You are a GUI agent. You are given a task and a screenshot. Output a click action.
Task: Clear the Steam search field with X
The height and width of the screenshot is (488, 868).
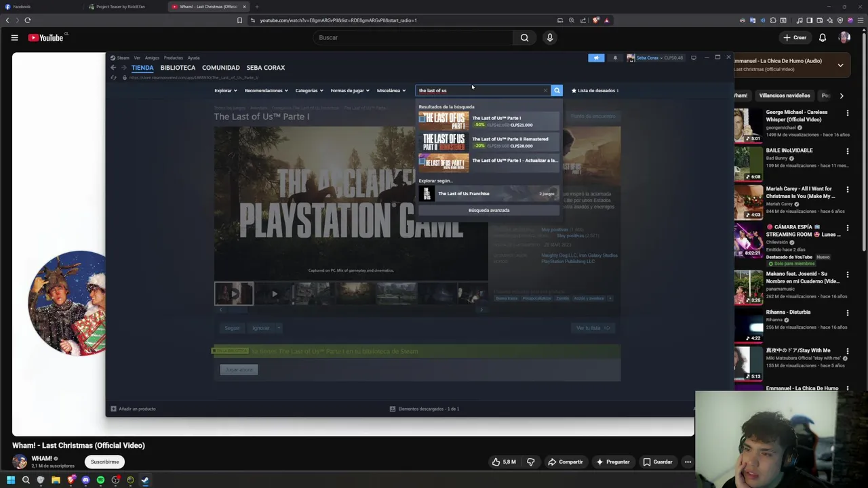545,90
